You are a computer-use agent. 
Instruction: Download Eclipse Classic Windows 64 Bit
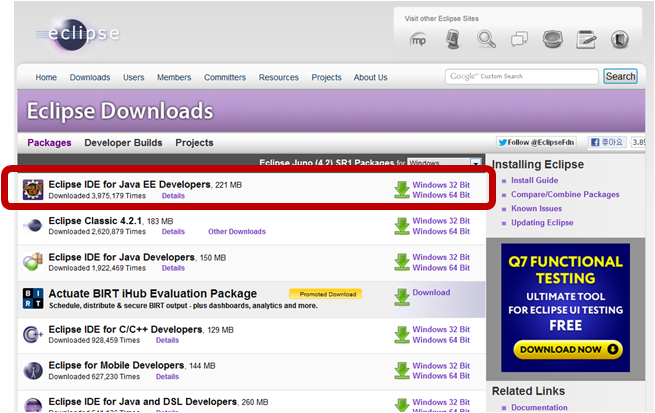coord(441,231)
